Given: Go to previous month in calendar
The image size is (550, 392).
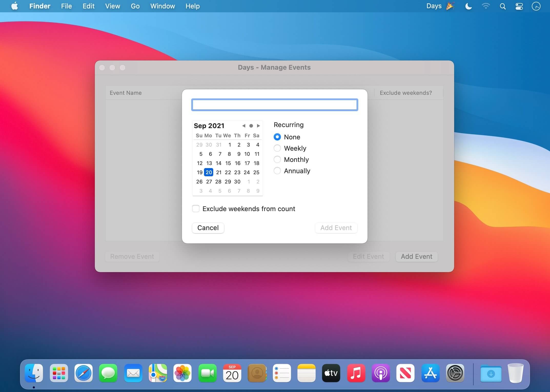Looking at the screenshot, I should (244, 126).
